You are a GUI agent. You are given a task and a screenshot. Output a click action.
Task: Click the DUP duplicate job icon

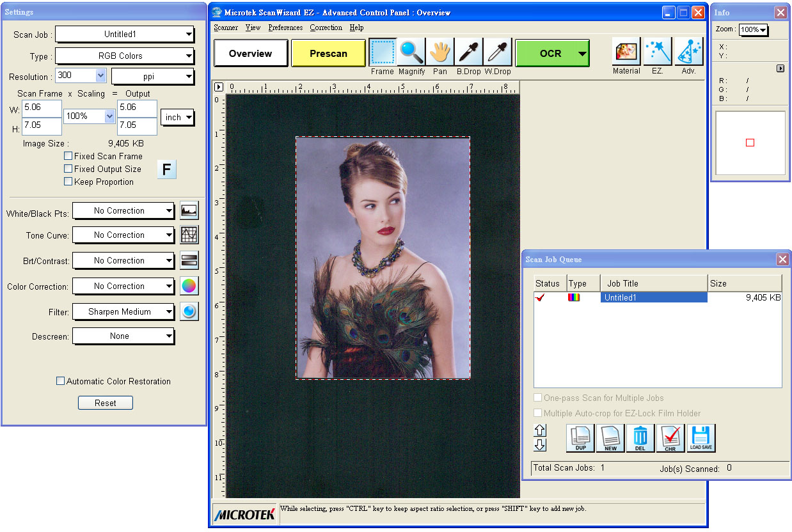coord(580,438)
